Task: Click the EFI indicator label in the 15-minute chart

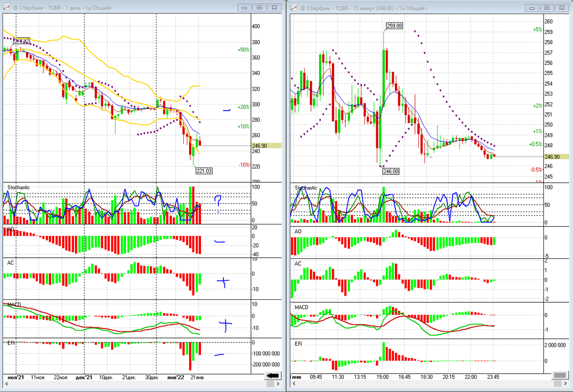Action: tap(298, 343)
